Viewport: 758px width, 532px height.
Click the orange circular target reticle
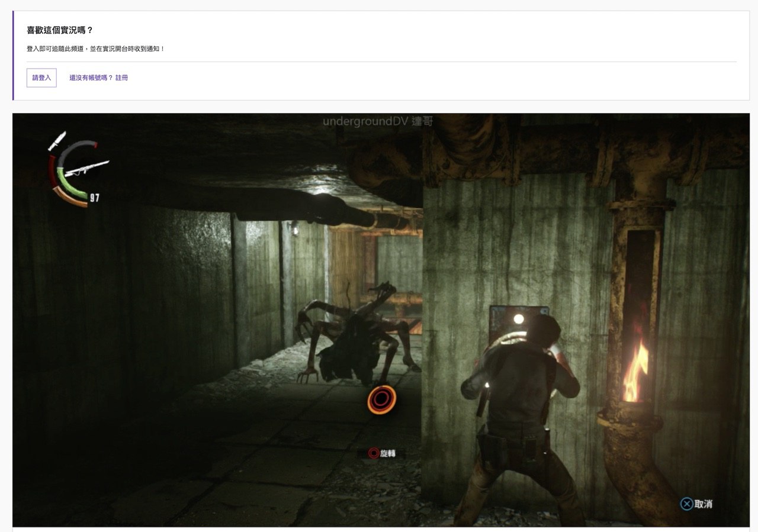point(381,399)
